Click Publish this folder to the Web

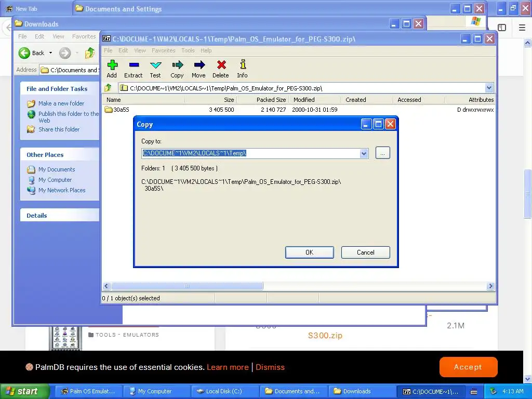point(68,117)
